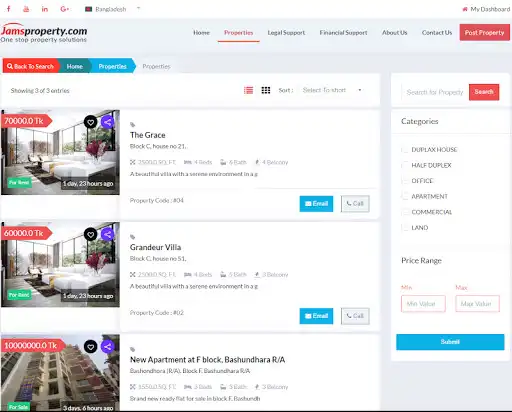The height and width of the screenshot is (412, 512).
Task: Open the Bangladesh country dropdown arrow
Action: tap(138, 9)
